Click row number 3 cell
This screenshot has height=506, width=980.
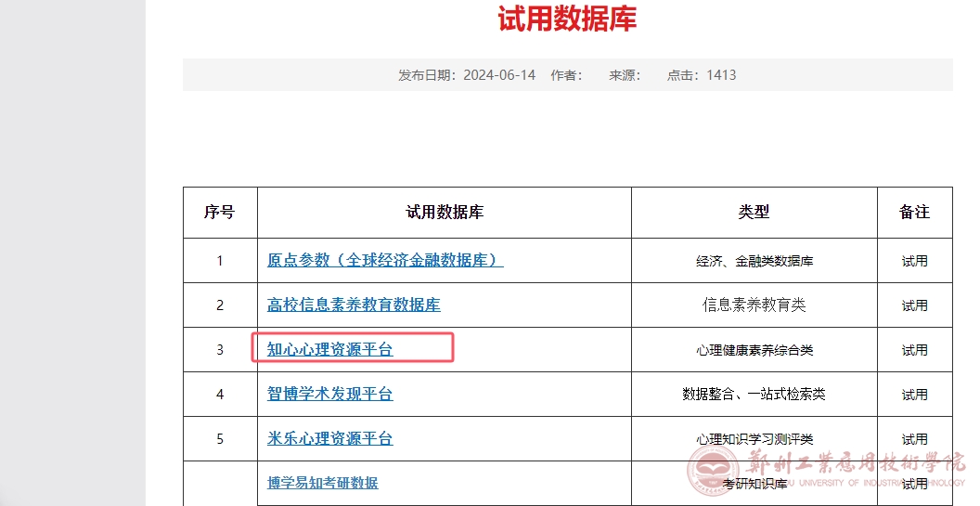[x=220, y=350]
